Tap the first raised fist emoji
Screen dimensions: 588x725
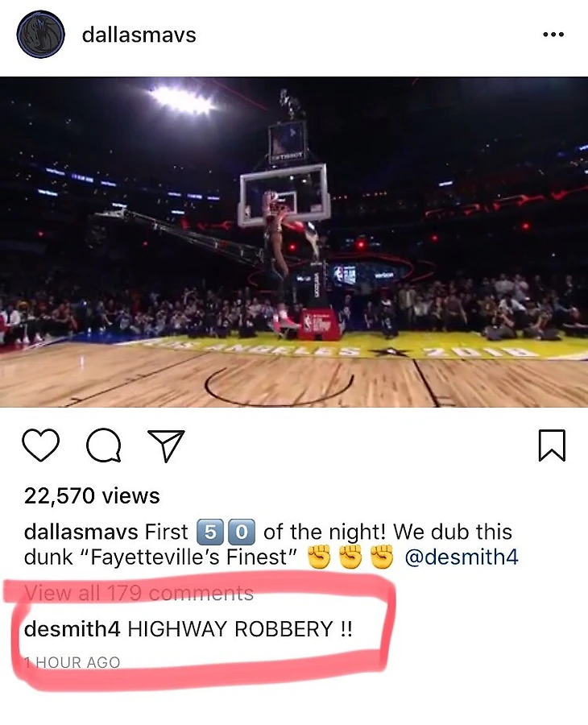(320, 556)
